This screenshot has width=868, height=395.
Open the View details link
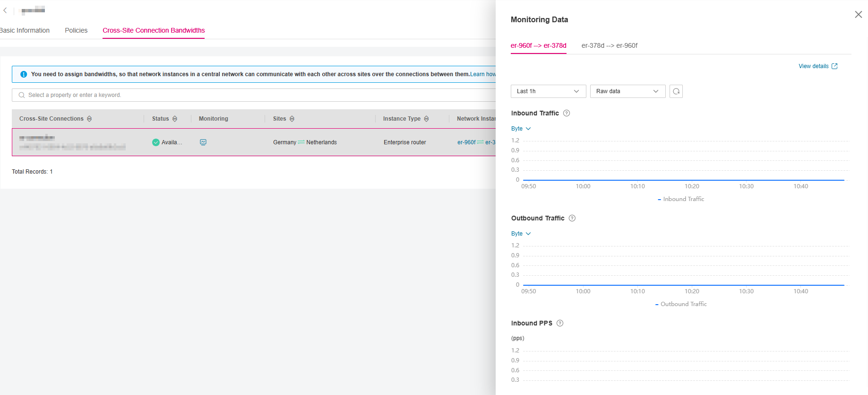[817, 66]
